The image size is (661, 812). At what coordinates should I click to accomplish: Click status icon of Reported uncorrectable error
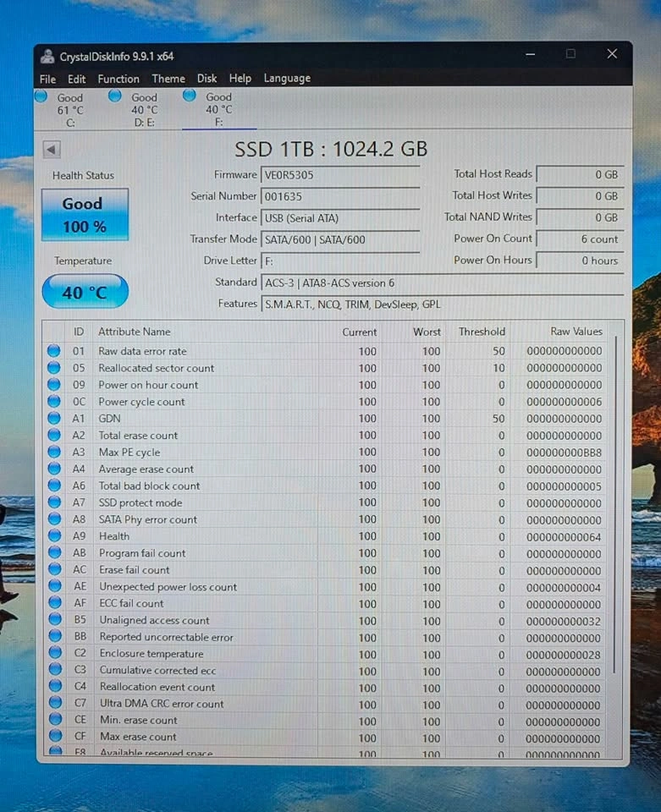[54, 636]
